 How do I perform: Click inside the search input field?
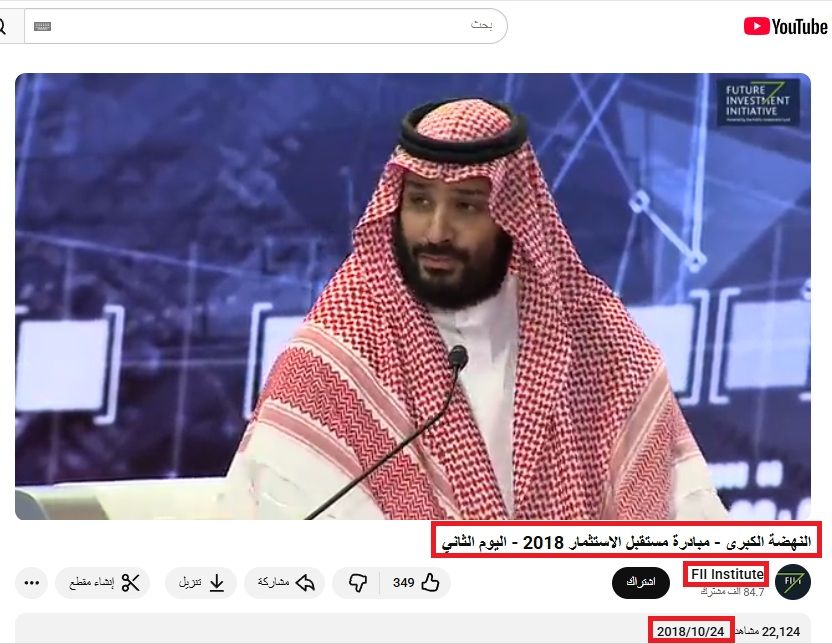click(x=300, y=26)
